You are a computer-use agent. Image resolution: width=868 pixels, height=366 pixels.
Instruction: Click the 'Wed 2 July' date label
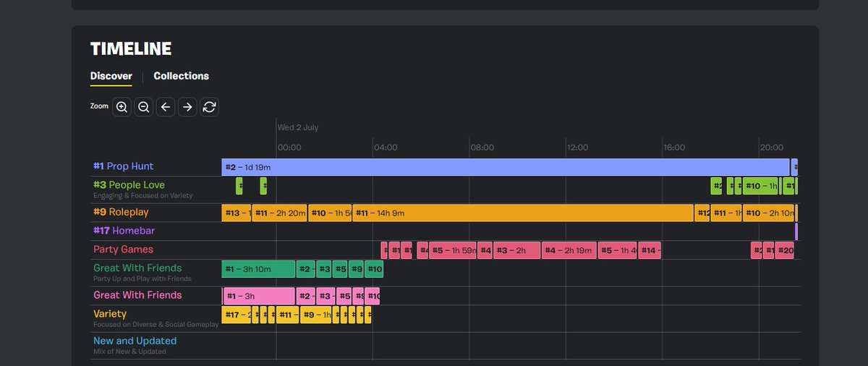pyautogui.click(x=298, y=127)
